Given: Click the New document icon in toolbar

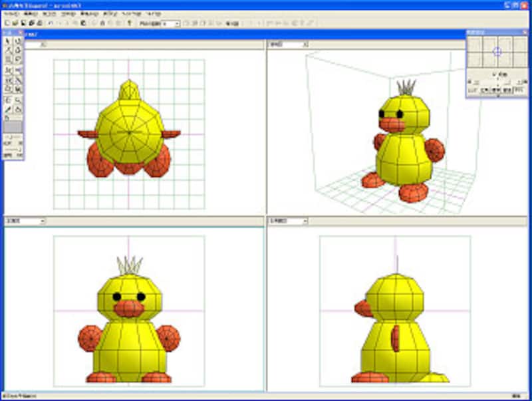Looking at the screenshot, I should (7, 23).
